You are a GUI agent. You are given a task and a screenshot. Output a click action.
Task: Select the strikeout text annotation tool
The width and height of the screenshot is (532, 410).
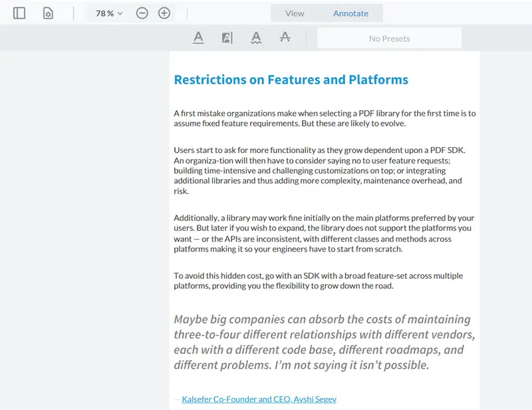[285, 37]
